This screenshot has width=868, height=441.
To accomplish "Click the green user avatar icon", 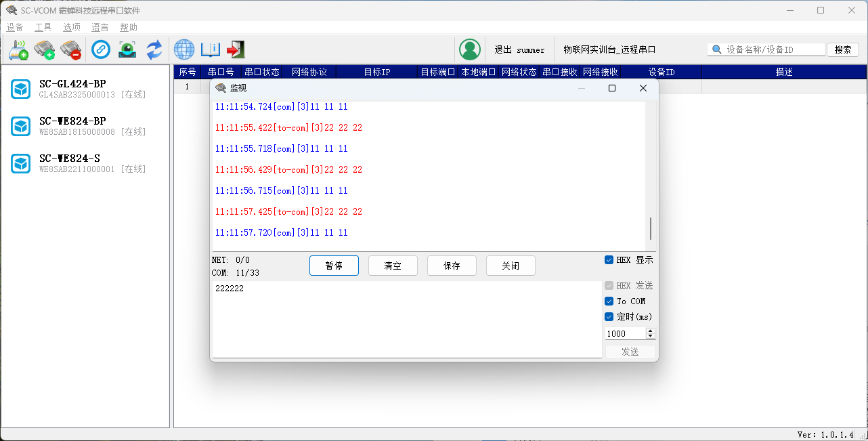I will coord(469,49).
